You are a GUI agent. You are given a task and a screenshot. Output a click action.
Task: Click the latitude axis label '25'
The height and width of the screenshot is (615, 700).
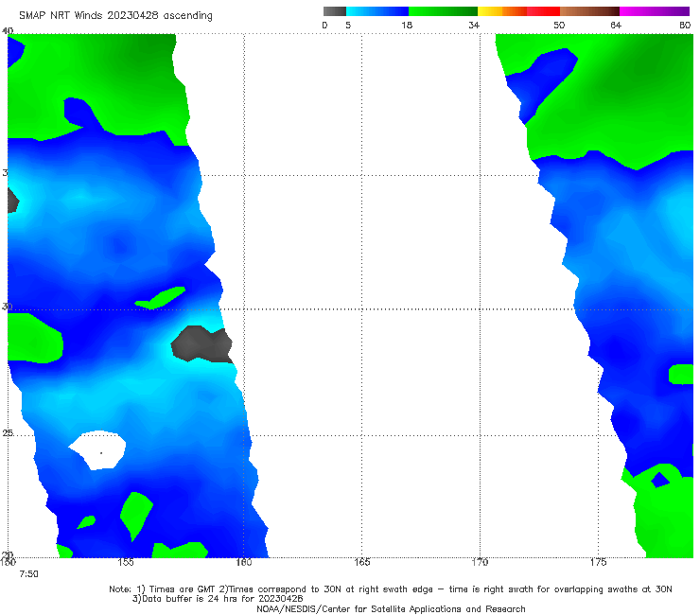tap(8, 433)
